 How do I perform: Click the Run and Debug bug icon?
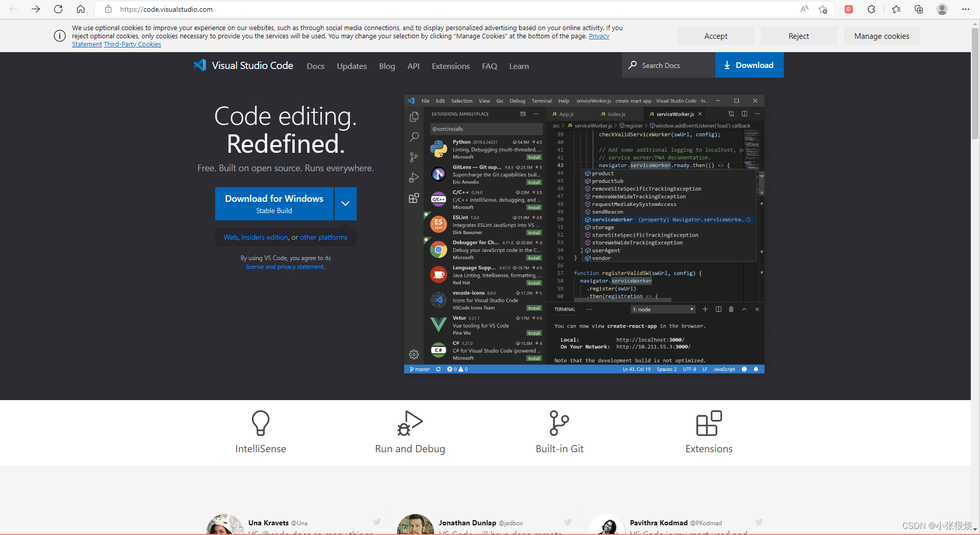point(410,423)
